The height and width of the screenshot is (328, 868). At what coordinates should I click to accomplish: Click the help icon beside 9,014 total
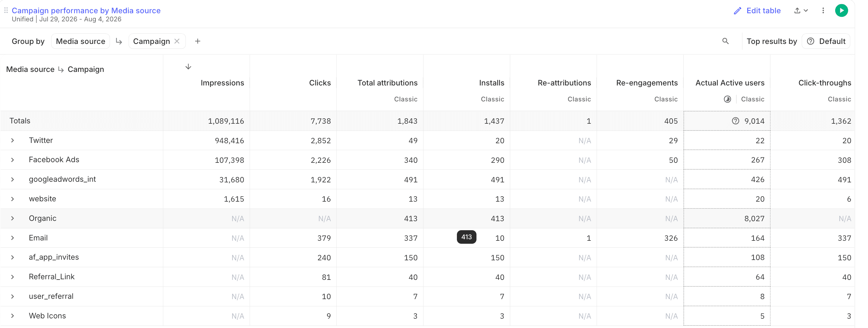click(735, 121)
